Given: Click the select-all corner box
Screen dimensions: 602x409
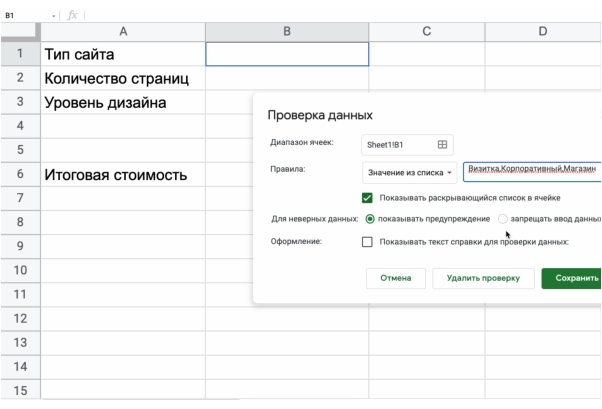Looking at the screenshot, I should click(x=19, y=32).
